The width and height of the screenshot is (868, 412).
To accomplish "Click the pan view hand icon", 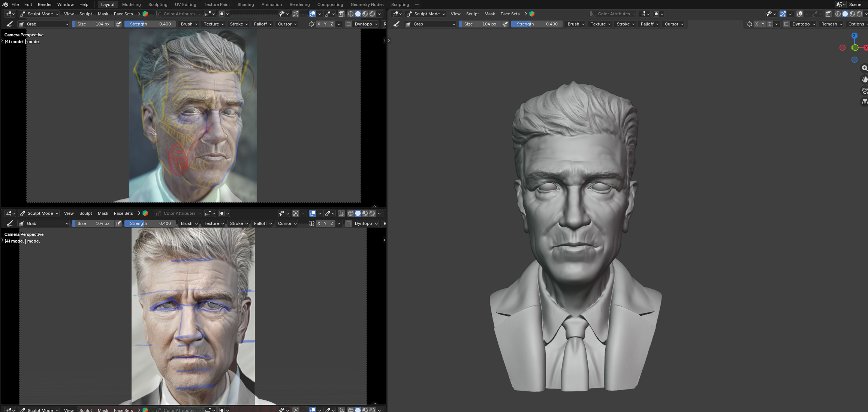I will pos(864,79).
